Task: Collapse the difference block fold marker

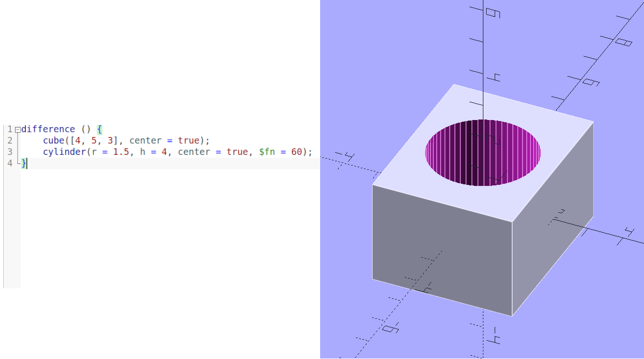Action: coord(18,130)
